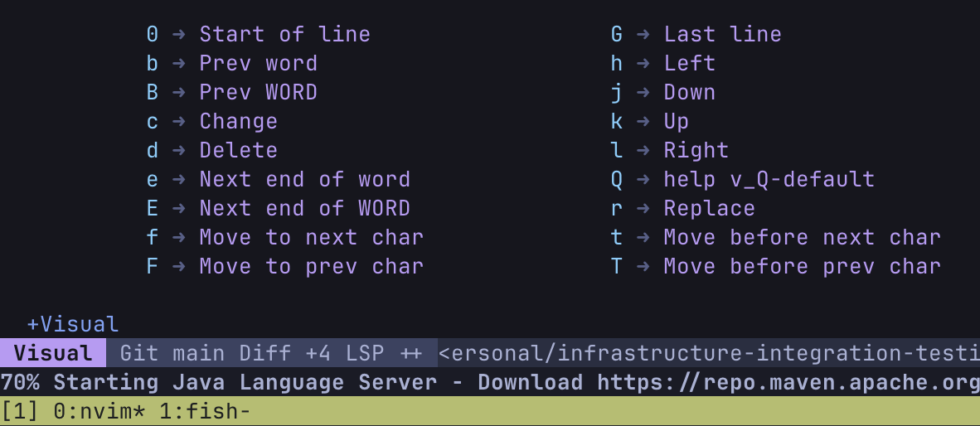
Task: Click the Left motion entry
Action: pos(689,63)
